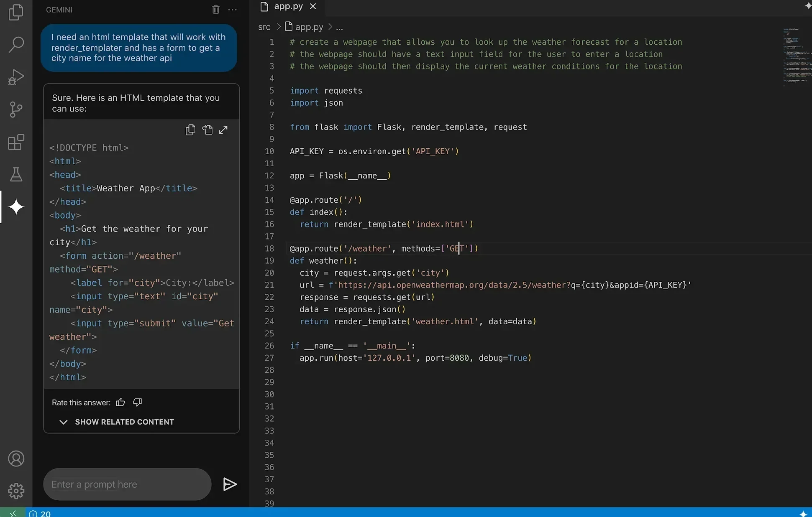The height and width of the screenshot is (517, 812).
Task: Click the Gemini sparkle in editor top-right
Action: 807,6
